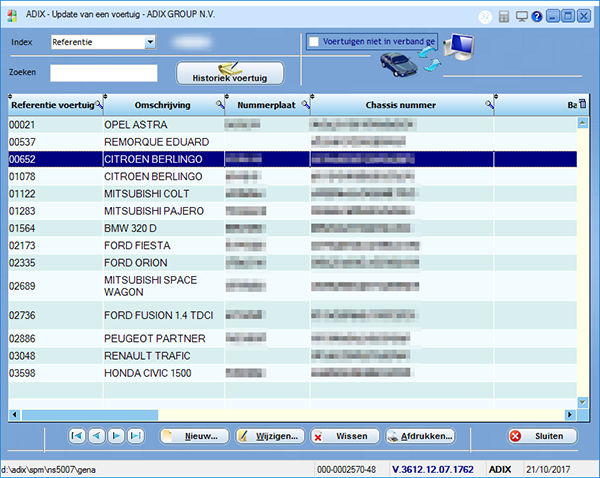This screenshot has height=478, width=600.
Task: Click the horizontal scrollbar thumb
Action: tap(90, 414)
